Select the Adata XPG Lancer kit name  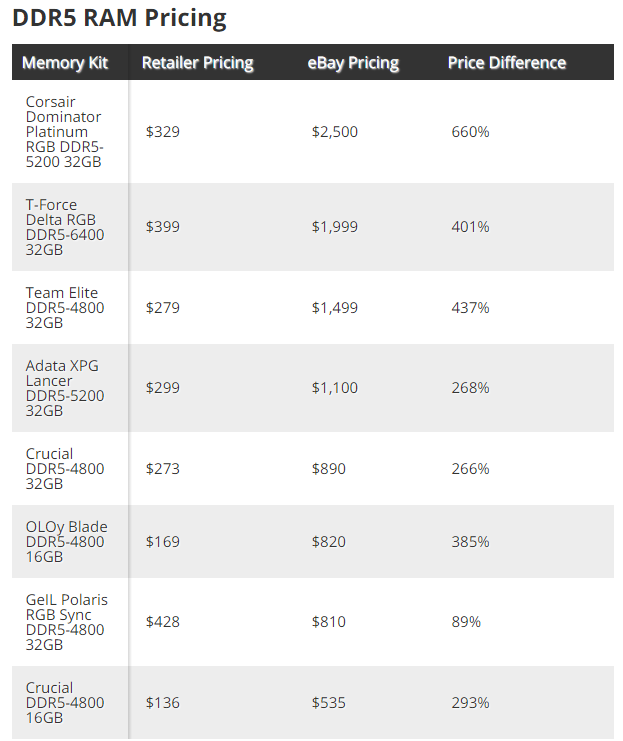coord(64,388)
